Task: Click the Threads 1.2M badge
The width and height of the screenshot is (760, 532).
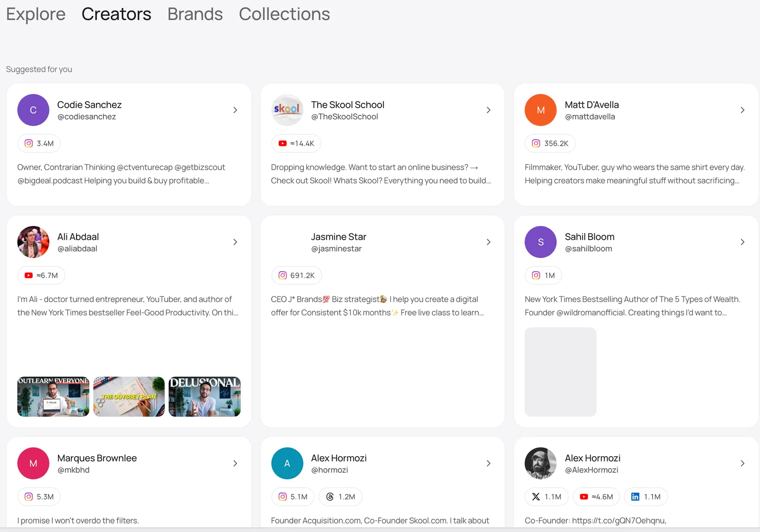Action: [x=341, y=497]
